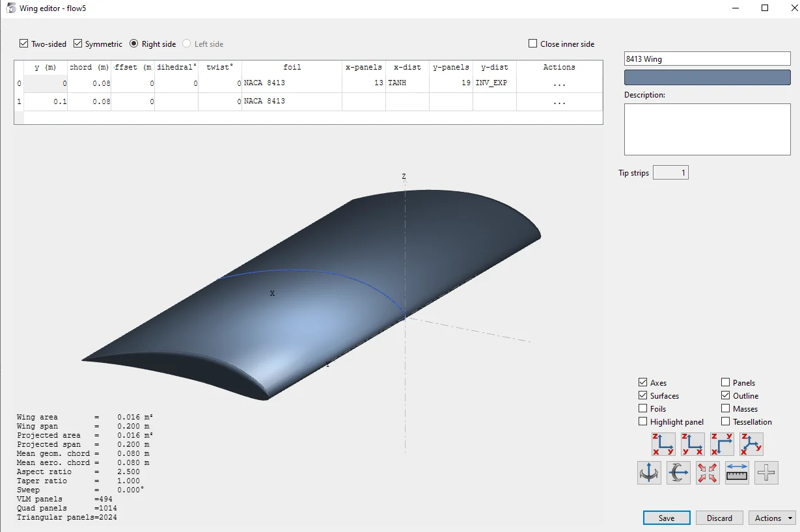
Task: Disable the Two-sided checkbox
Action: tap(25, 44)
